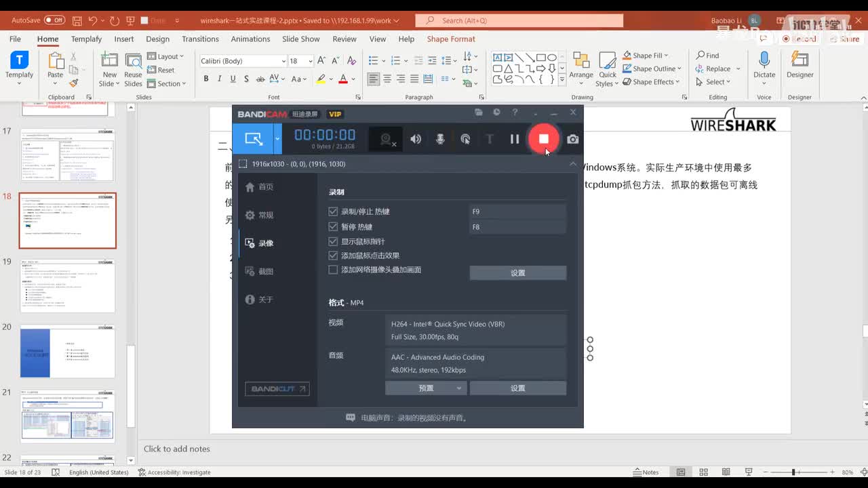Viewport: 868px width, 488px height.
Task: Toggle Bandicam mouse click effect icon
Action: point(465,139)
